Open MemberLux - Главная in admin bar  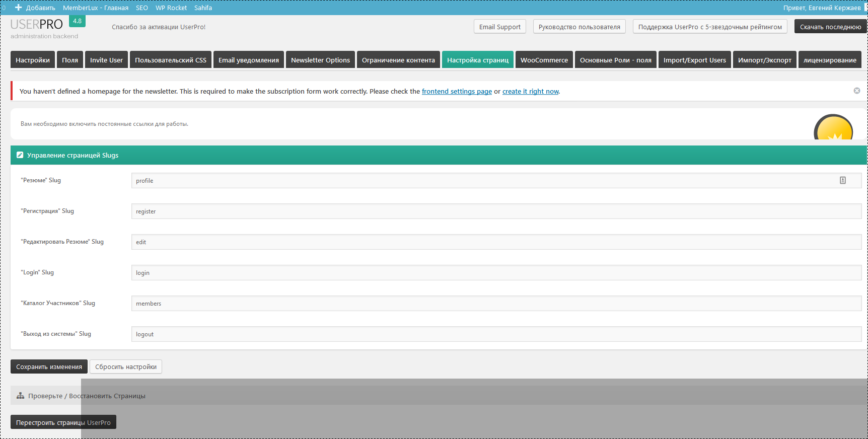[96, 8]
